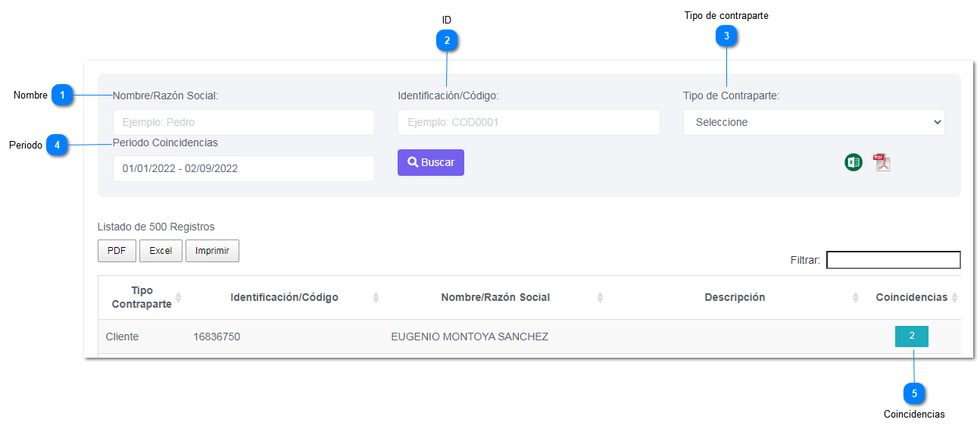980x432 pixels.
Task: Sort by Descripción column arrows
Action: 856,297
